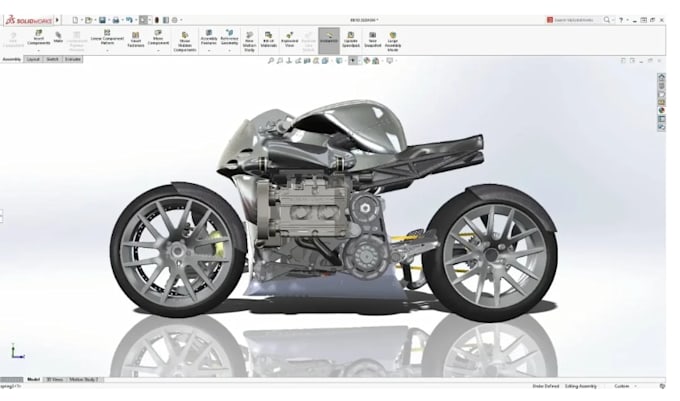Image resolution: width=680 pixels, height=401 pixels.
Task: Create a New document
Action: pos(75,20)
